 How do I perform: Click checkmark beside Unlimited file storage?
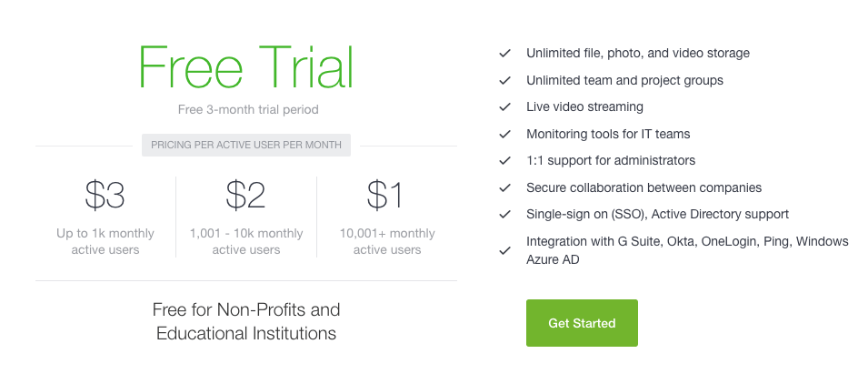click(504, 54)
